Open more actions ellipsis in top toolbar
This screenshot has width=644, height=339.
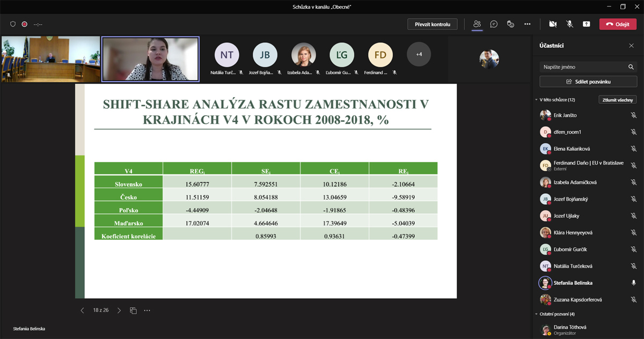(x=528, y=24)
